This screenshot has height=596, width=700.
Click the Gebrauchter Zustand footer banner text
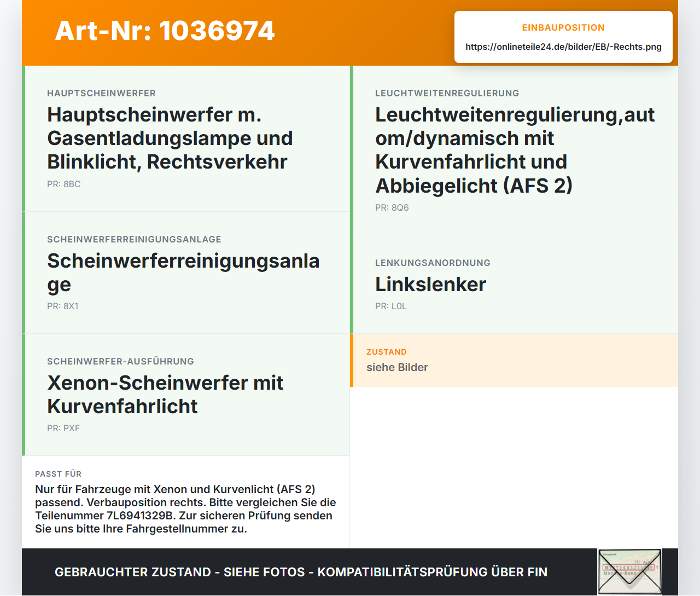(301, 572)
